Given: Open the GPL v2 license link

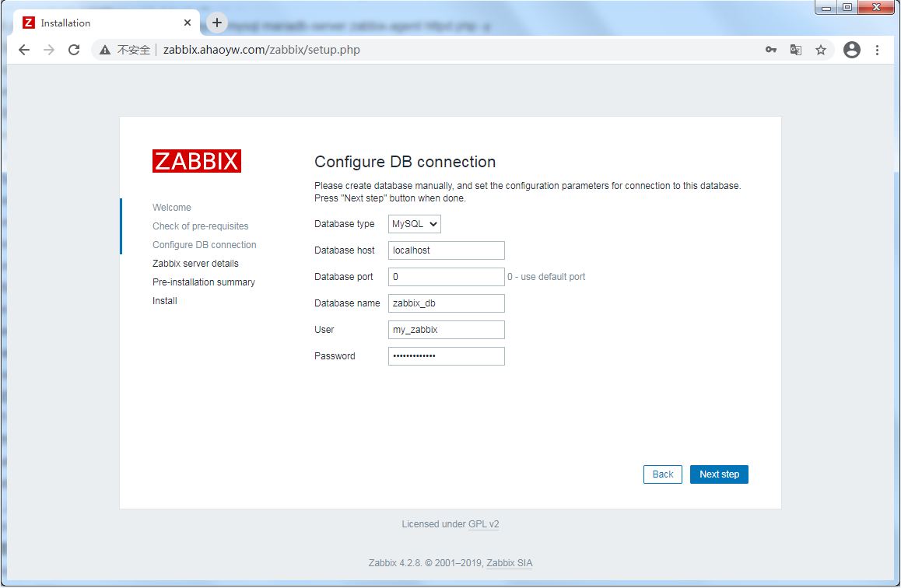Looking at the screenshot, I should click(x=483, y=524).
